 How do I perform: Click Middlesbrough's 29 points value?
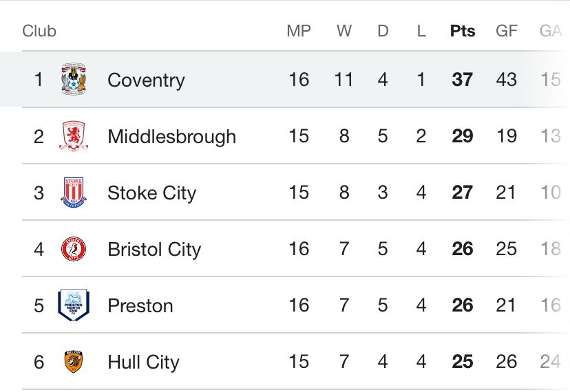click(x=463, y=136)
